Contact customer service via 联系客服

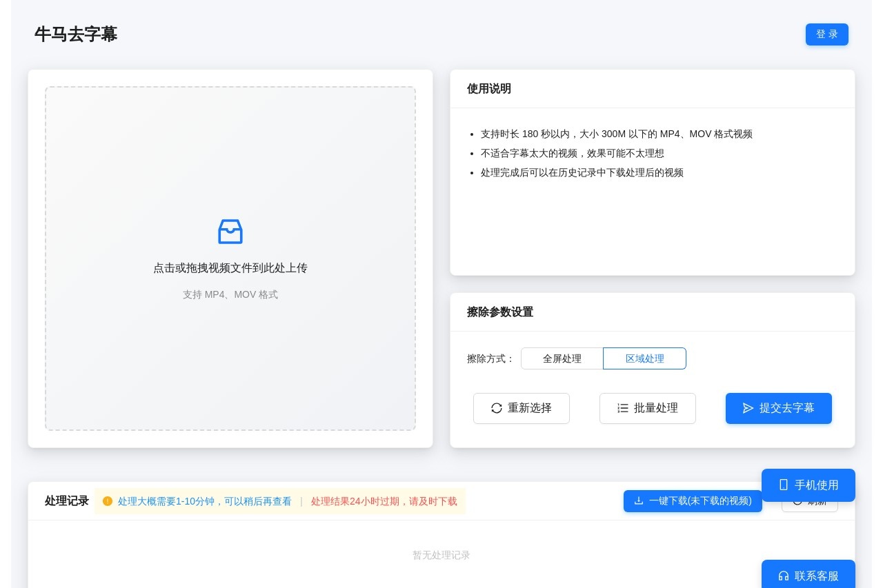pyautogui.click(x=808, y=576)
